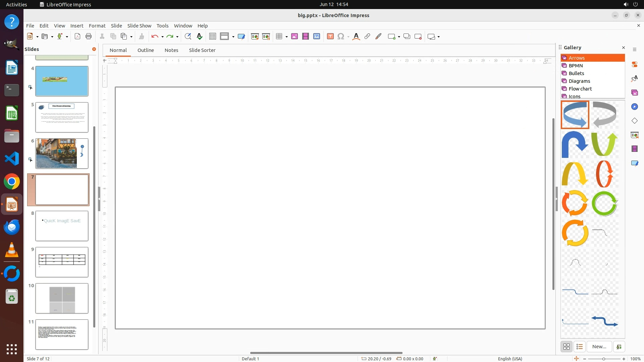Open the Properties deck in sidebar
644x362 pixels.
click(634, 64)
